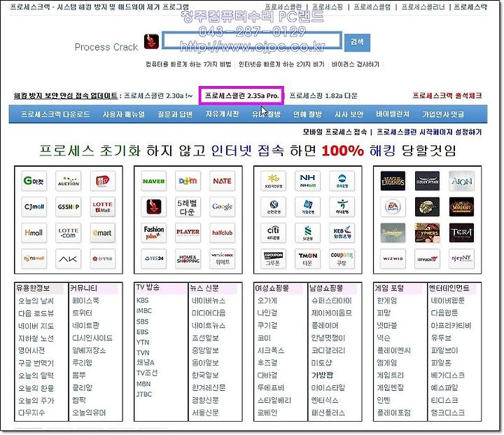
Task: Click the Hmall icon
Action: click(34, 233)
